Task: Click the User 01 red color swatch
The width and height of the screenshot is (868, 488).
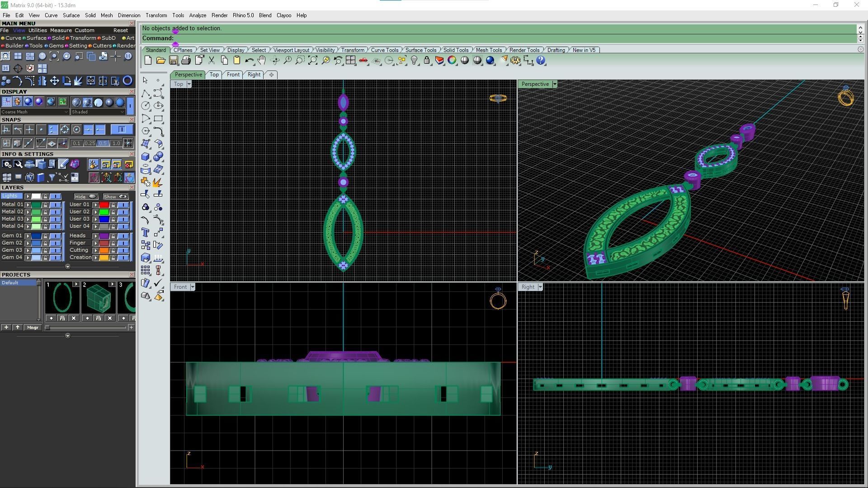Action: 104,205
